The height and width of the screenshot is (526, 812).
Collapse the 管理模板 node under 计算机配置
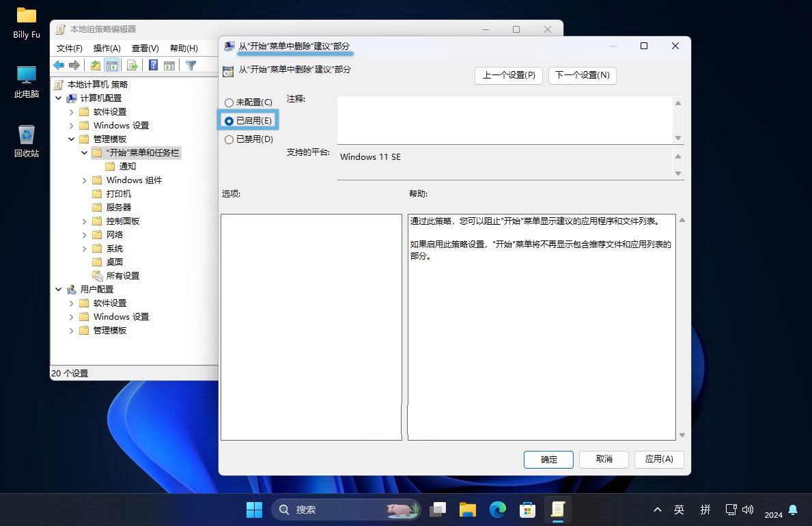click(72, 139)
